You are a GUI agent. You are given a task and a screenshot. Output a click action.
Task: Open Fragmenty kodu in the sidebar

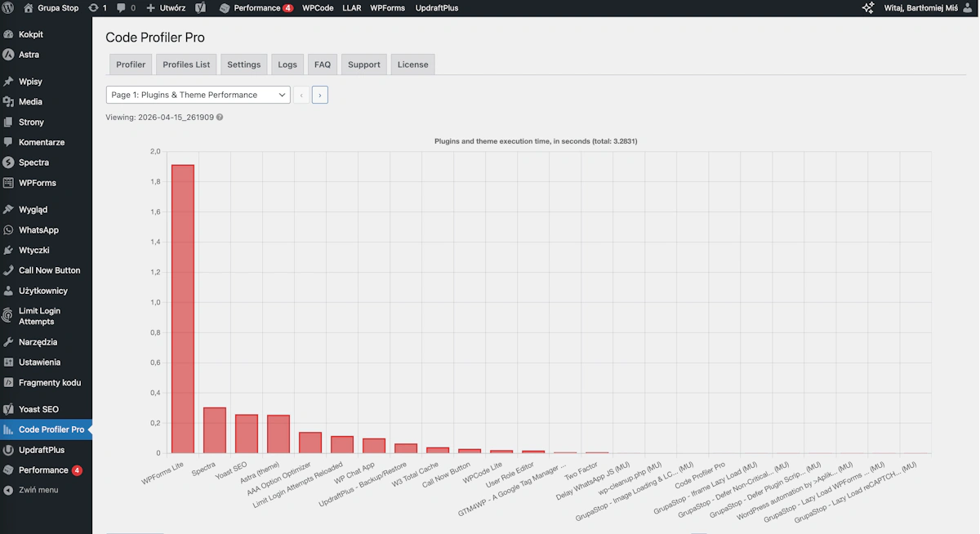pos(46,382)
